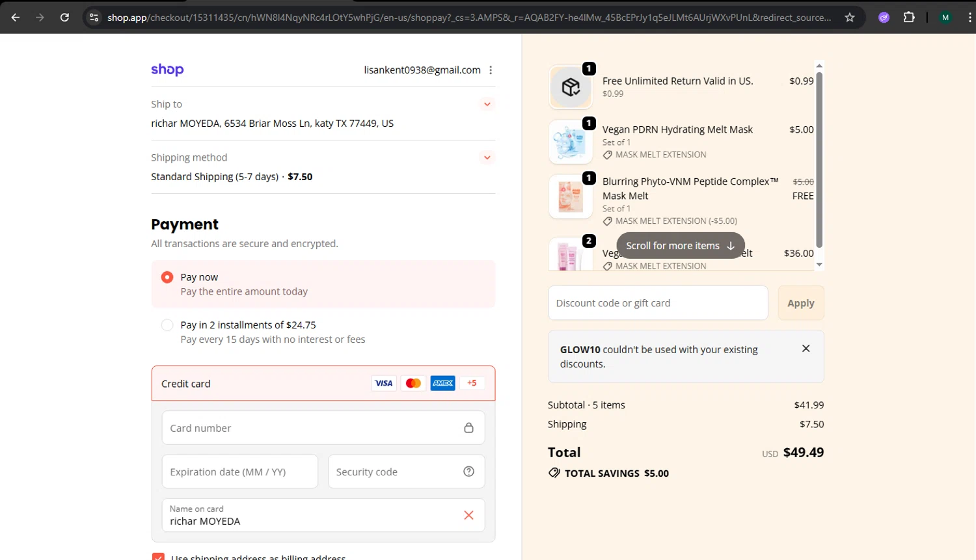The height and width of the screenshot is (560, 976).
Task: Edit the Name on card field
Action: 323,515
